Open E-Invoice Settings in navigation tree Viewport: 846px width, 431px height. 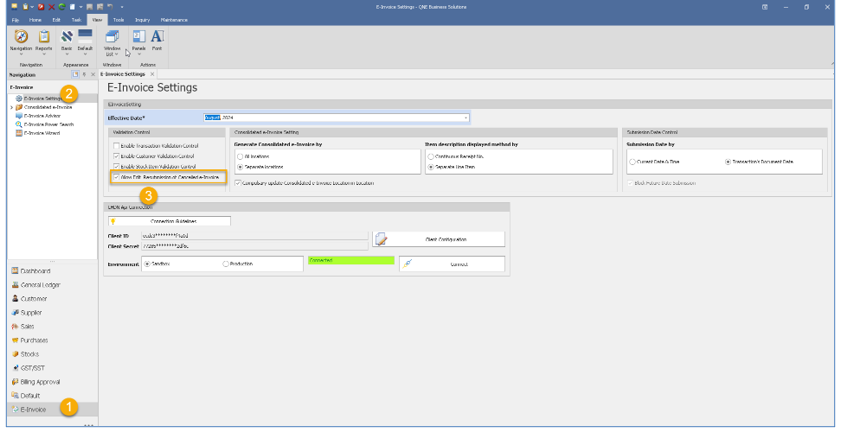coord(43,99)
